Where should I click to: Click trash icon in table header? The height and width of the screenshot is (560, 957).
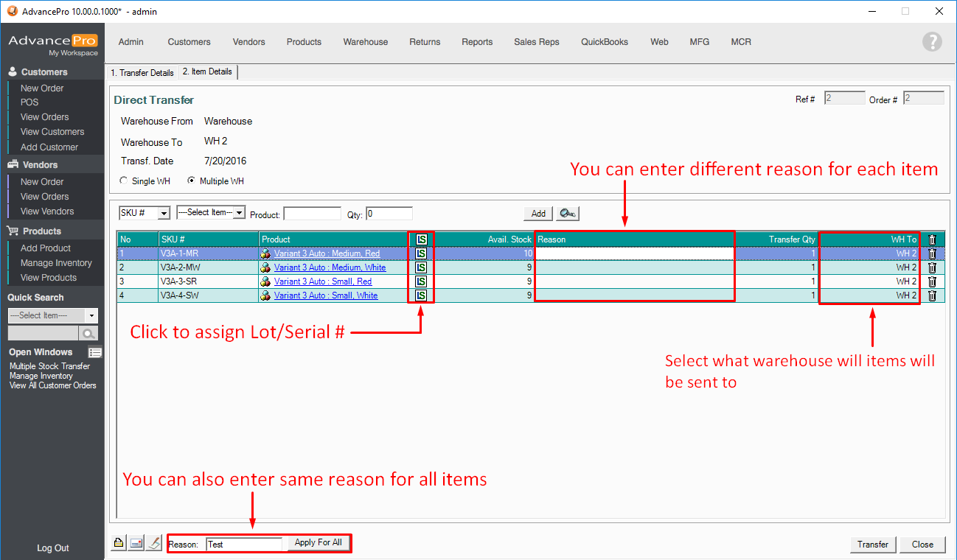tap(932, 239)
